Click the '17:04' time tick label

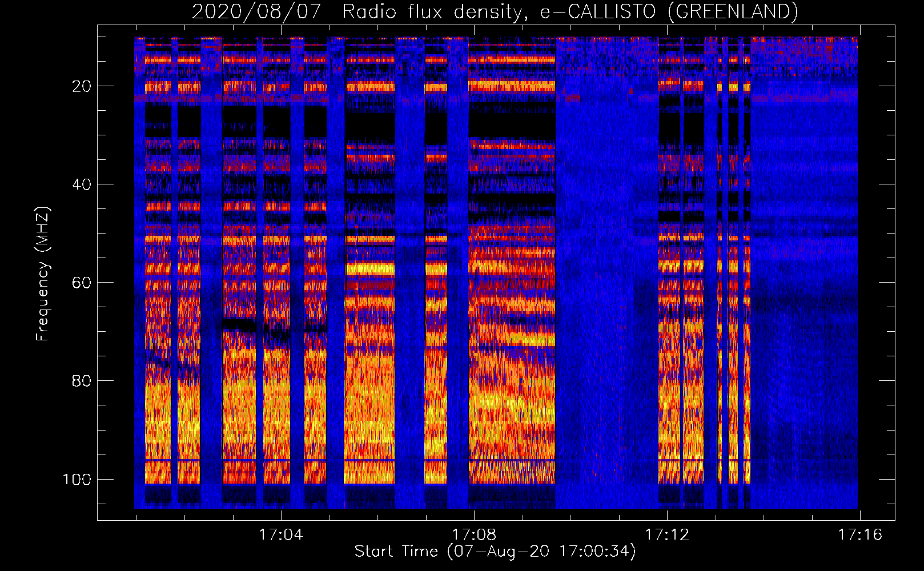(280, 535)
